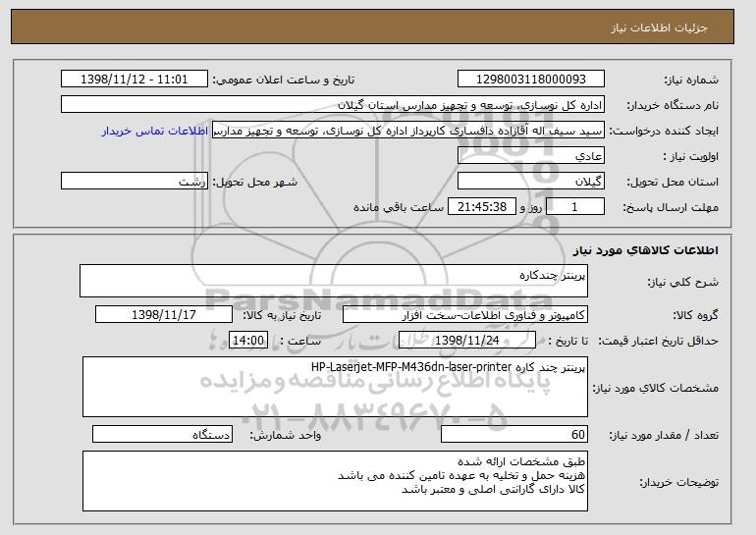Click the HP-Laserjet-MFP-M436dn specification box

335,387
